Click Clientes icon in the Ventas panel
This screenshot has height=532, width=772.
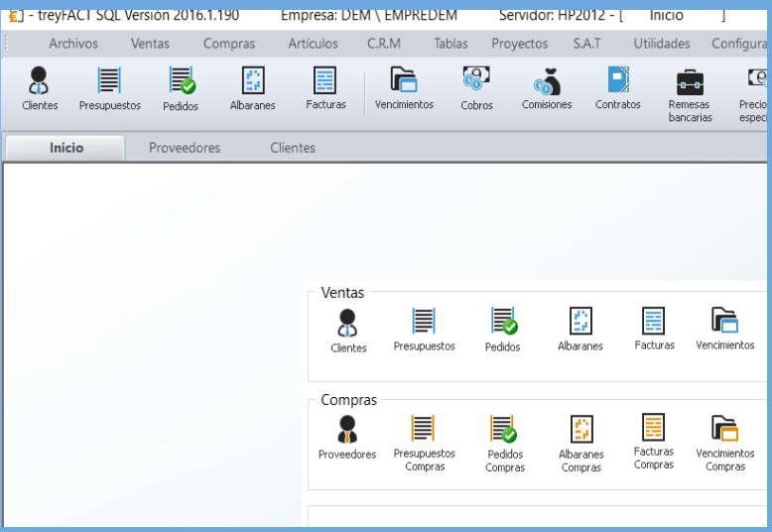[x=348, y=332]
